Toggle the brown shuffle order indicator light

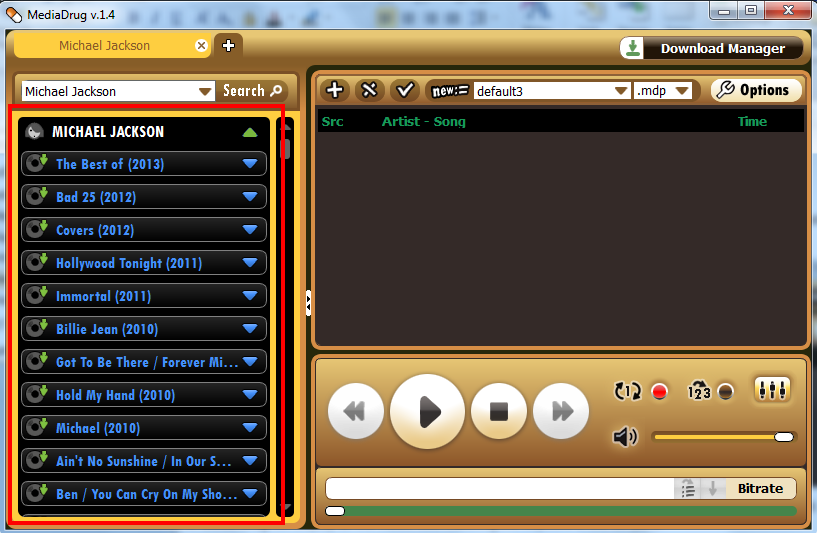(725, 391)
